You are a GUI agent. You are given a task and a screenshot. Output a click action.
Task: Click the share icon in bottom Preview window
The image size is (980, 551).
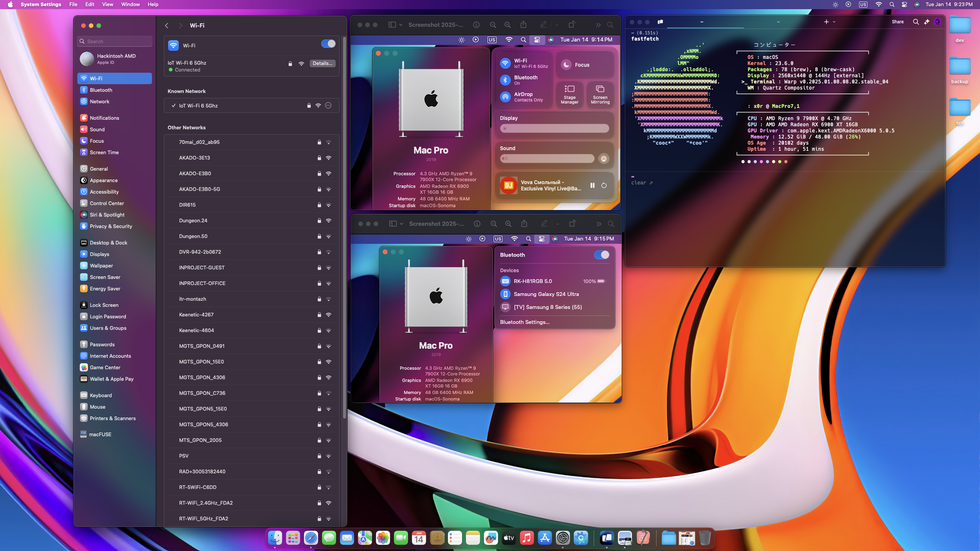click(524, 224)
